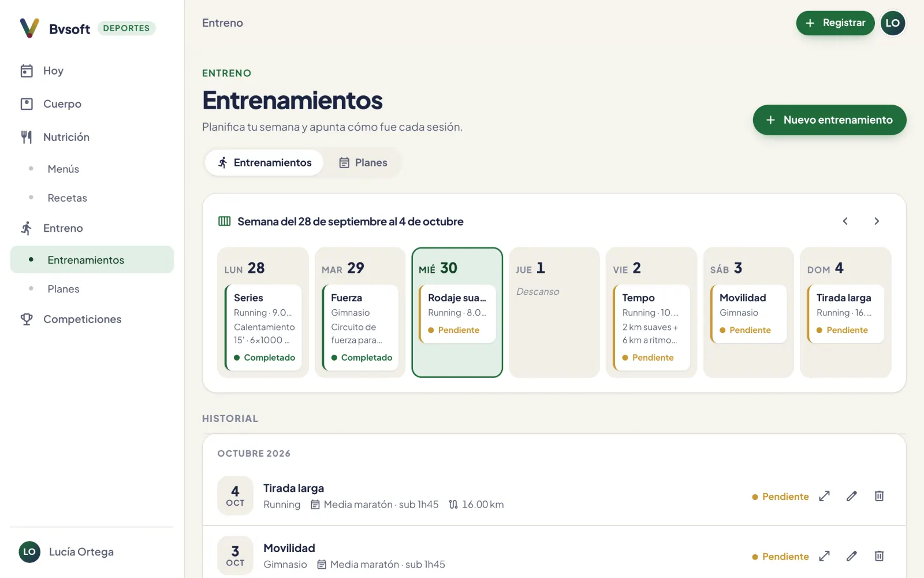Click the DEPORTES badge
This screenshot has width=924, height=578.
(126, 28)
